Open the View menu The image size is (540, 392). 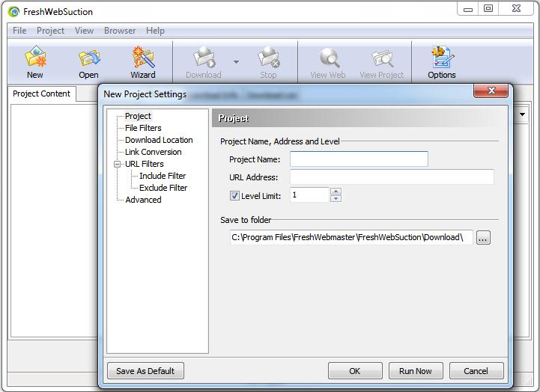coord(84,31)
